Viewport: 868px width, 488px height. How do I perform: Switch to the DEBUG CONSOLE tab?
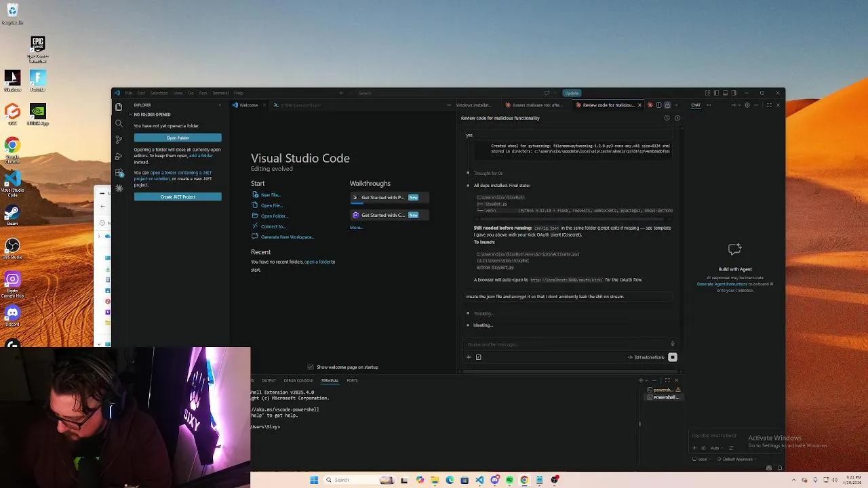tap(298, 380)
